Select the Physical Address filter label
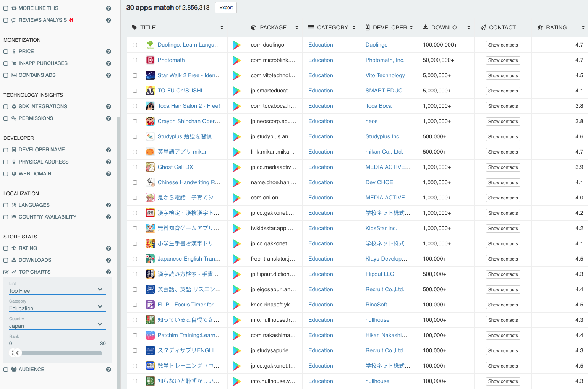 point(44,162)
